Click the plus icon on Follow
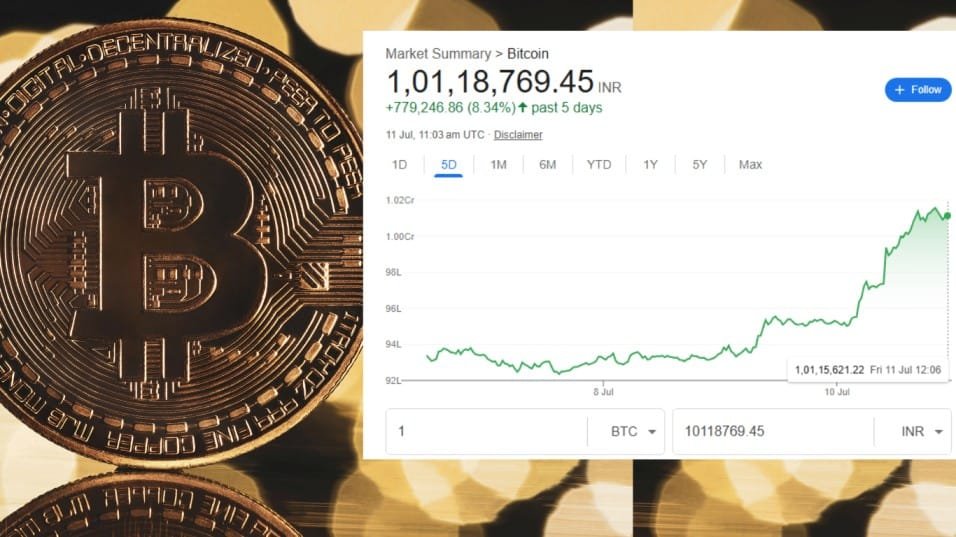 (900, 90)
